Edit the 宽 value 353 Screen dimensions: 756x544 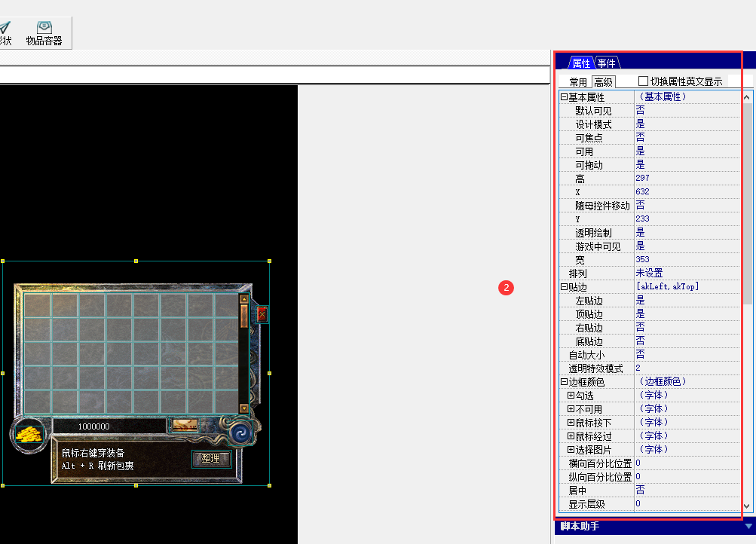click(x=642, y=259)
